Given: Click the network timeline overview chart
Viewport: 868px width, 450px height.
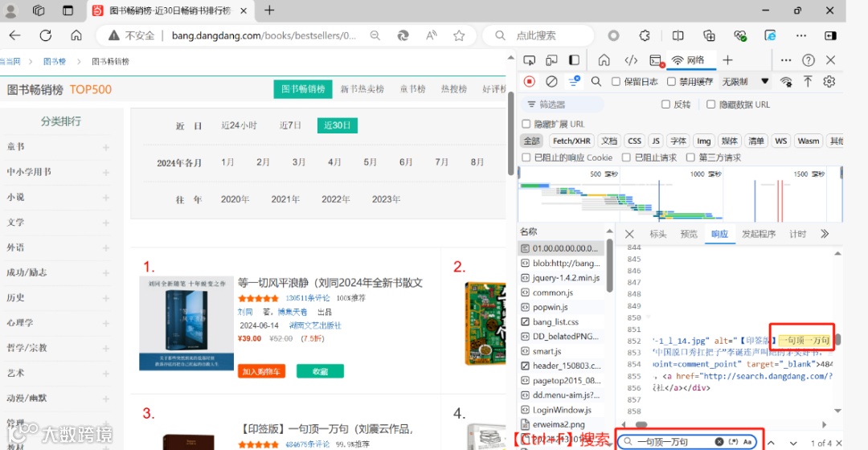Looking at the screenshot, I should coord(680,194).
